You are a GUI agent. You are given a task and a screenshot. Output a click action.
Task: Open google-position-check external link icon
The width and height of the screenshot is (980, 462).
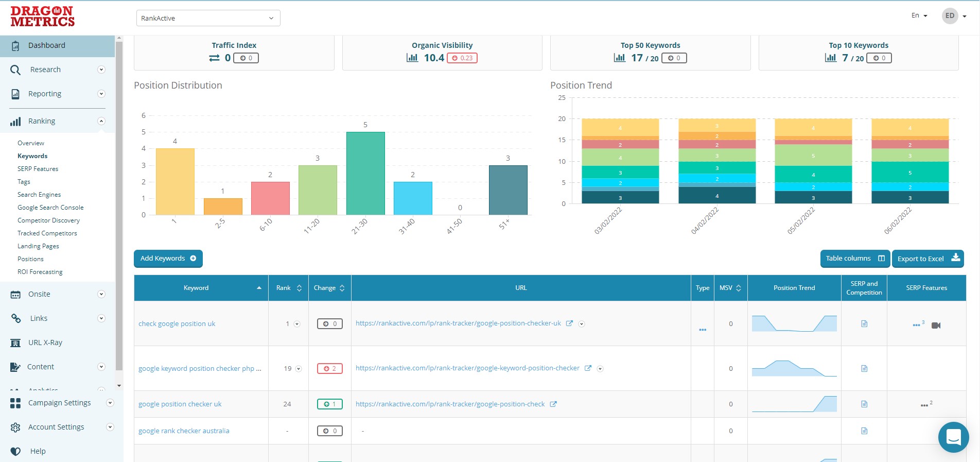click(x=553, y=404)
